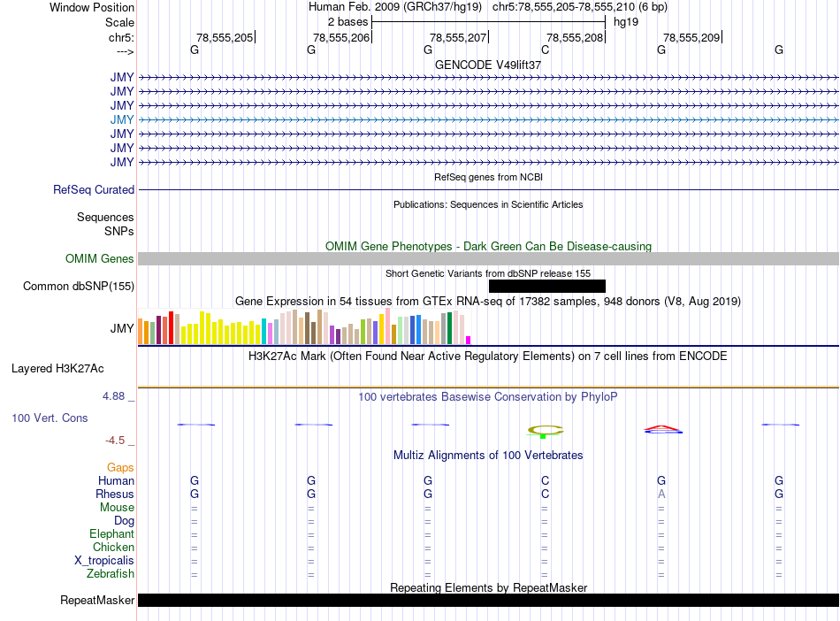Image resolution: width=840 pixels, height=621 pixels.
Task: Click the orange Gaps label
Action: pos(120,468)
